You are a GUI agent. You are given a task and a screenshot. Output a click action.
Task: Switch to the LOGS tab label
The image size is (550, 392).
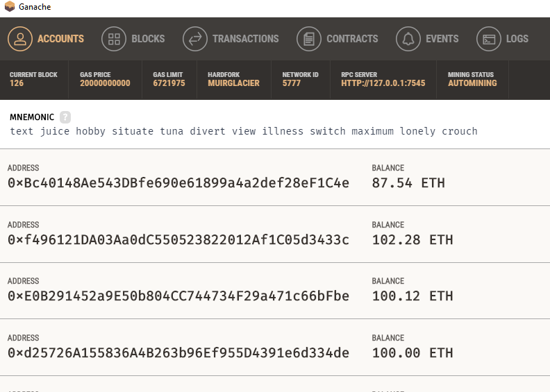click(517, 39)
